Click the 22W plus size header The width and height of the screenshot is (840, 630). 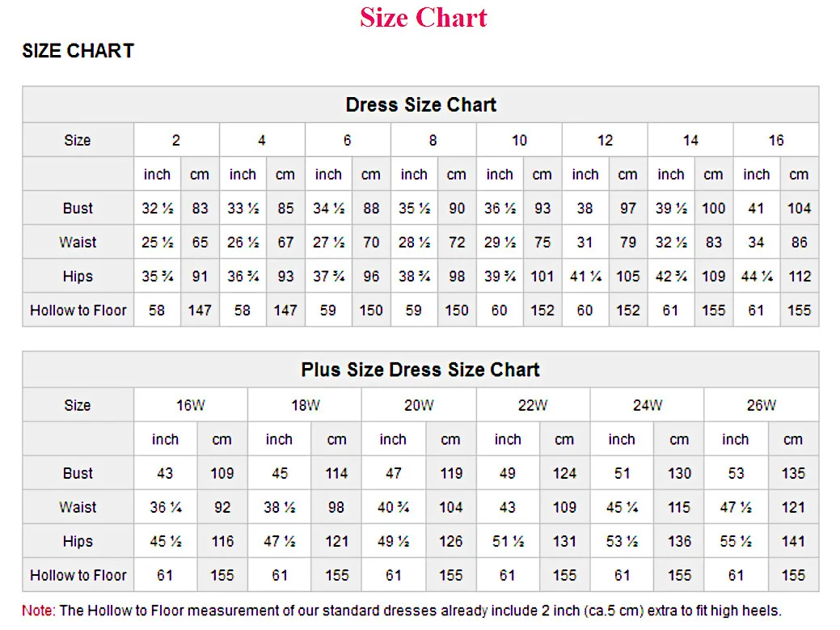point(533,406)
